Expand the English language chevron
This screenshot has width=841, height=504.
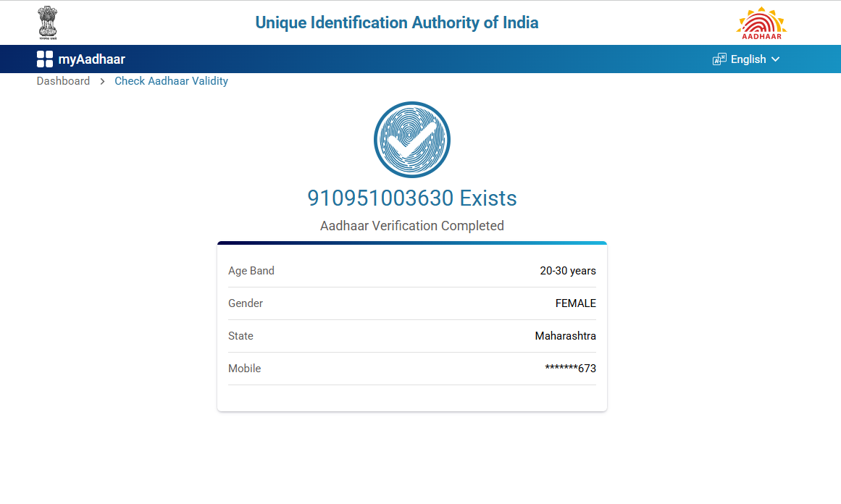click(x=776, y=59)
